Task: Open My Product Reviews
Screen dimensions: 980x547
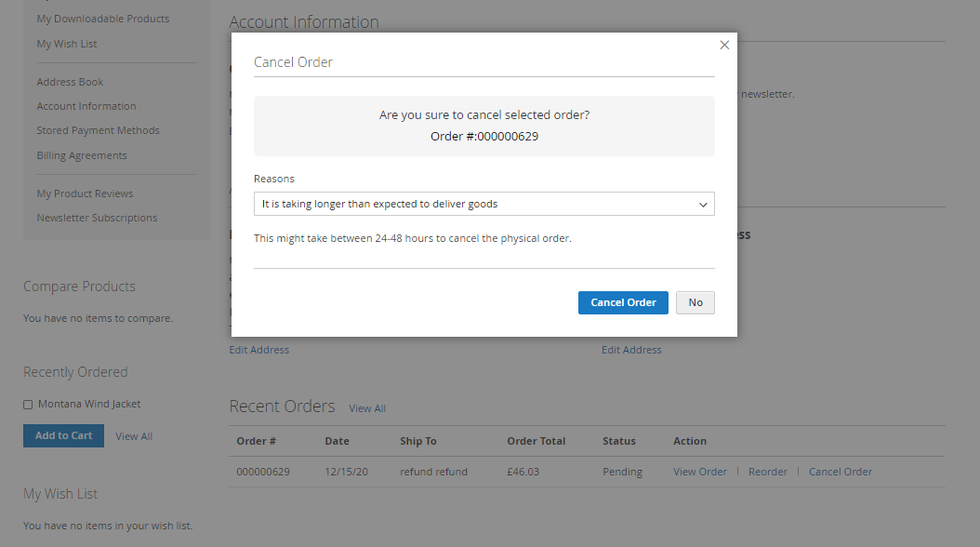Action: tap(85, 193)
